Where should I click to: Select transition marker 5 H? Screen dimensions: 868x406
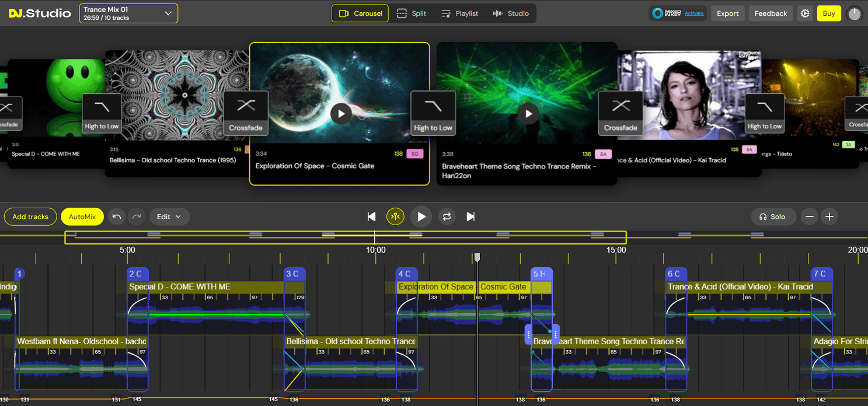pyautogui.click(x=541, y=274)
